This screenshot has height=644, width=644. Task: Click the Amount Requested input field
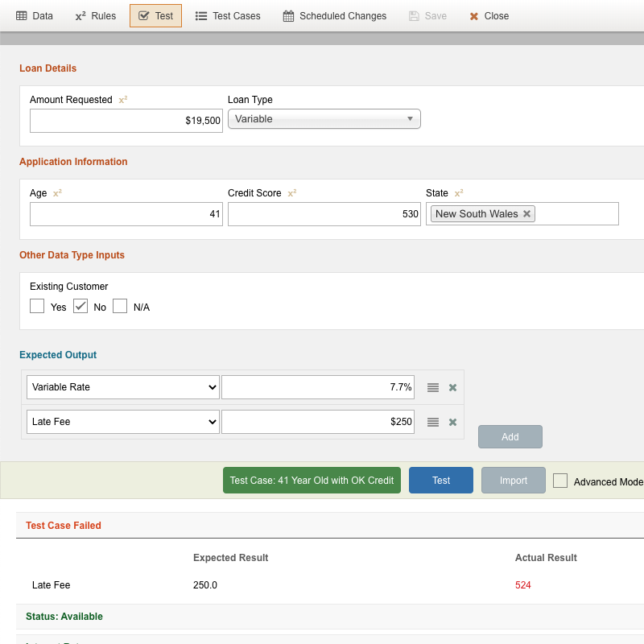coord(126,121)
